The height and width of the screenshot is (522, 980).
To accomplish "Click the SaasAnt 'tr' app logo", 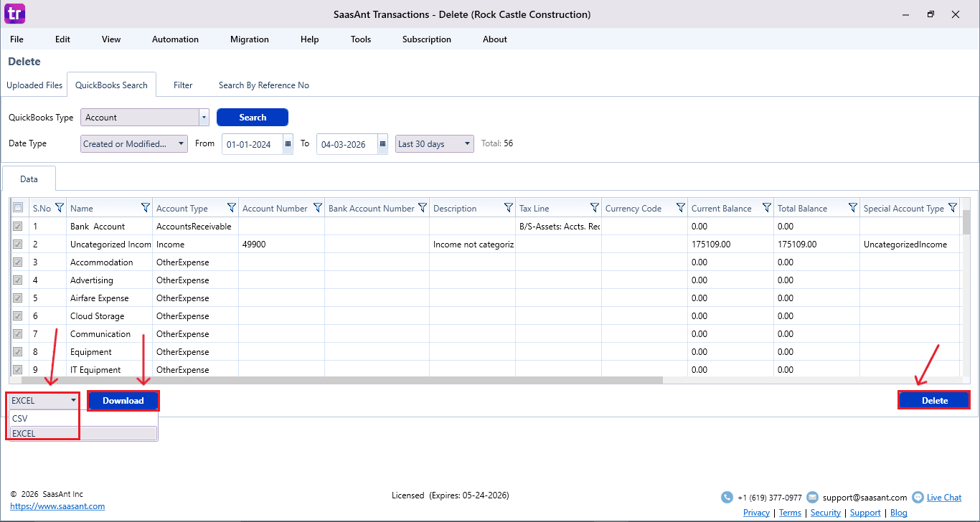I will pos(14,14).
